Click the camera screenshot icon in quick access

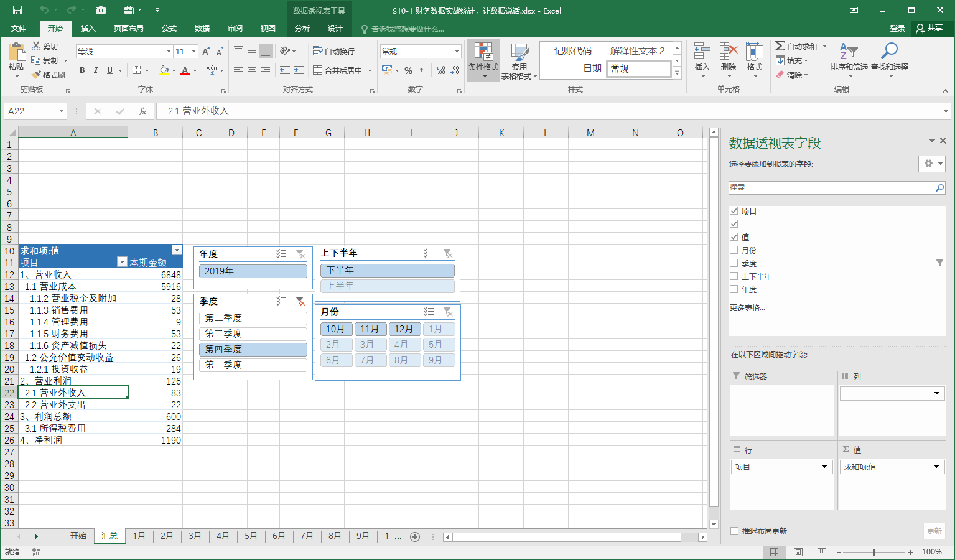pos(101,10)
